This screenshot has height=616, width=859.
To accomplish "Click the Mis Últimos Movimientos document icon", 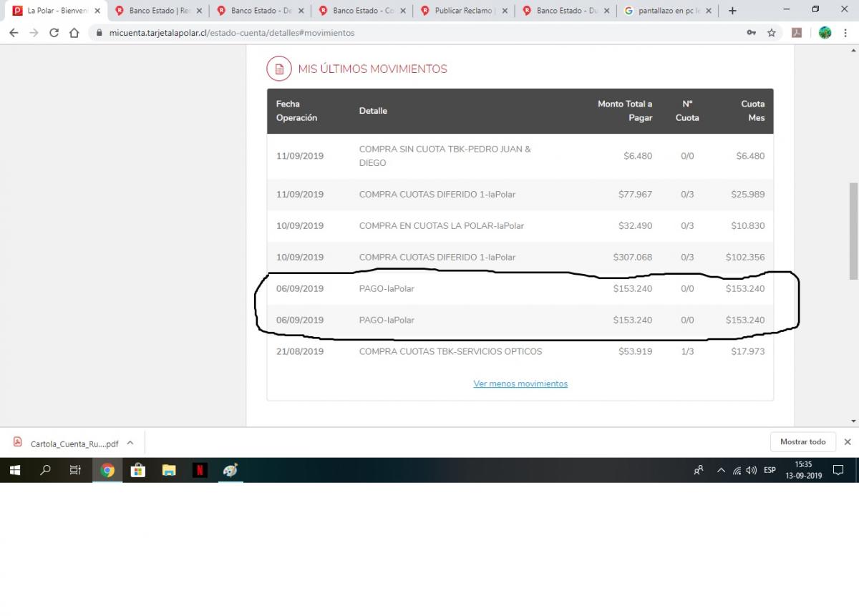I will pyautogui.click(x=278, y=69).
